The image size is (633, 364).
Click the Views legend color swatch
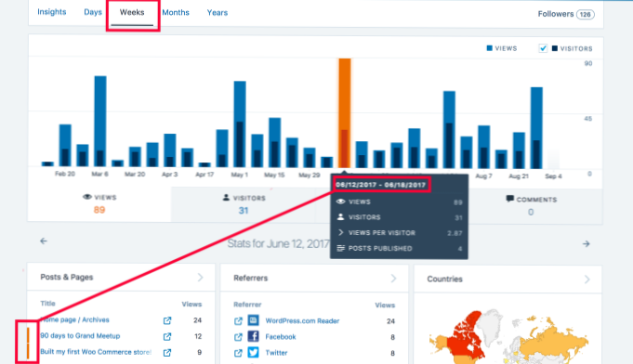(x=489, y=48)
